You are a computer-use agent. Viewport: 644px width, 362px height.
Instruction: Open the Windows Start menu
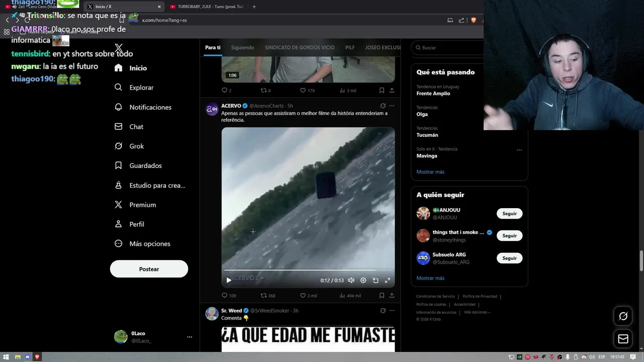pyautogui.click(x=6, y=357)
